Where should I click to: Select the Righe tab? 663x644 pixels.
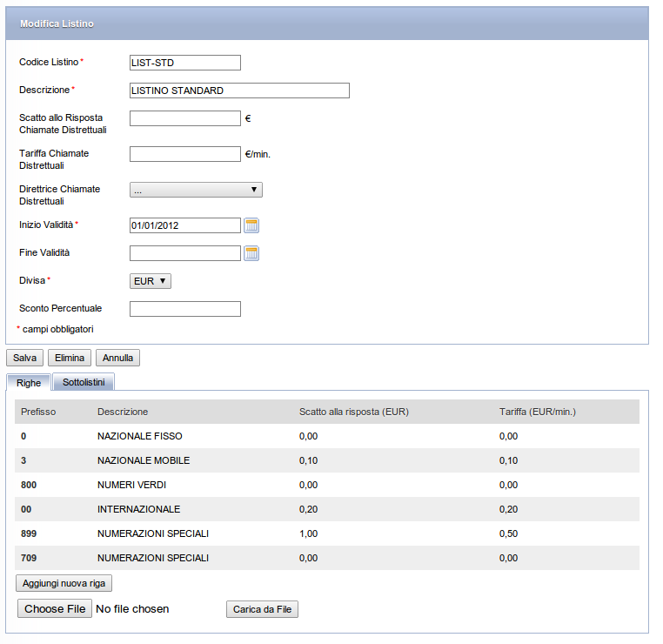pos(29,383)
